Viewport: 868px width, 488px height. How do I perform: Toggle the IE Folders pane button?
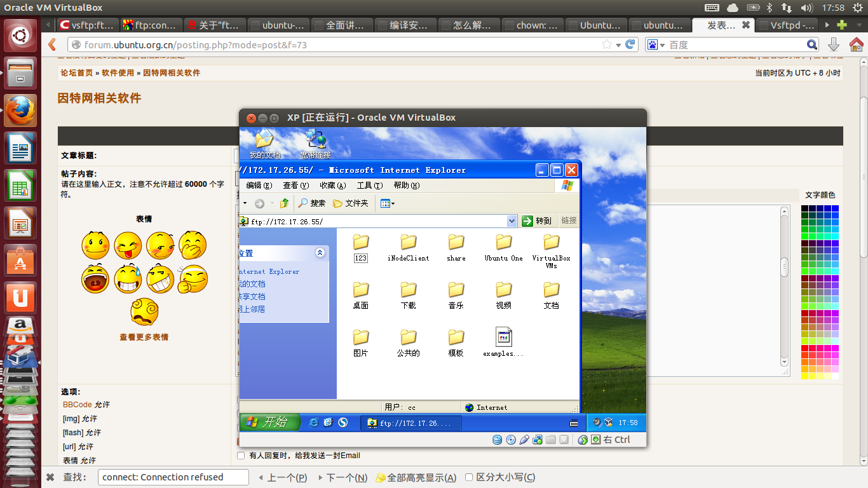pyautogui.click(x=351, y=203)
